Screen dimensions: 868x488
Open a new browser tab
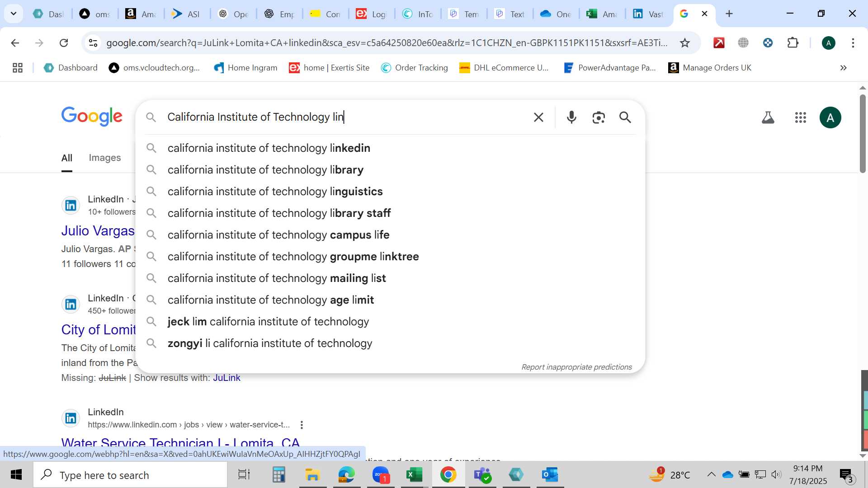[x=729, y=14]
